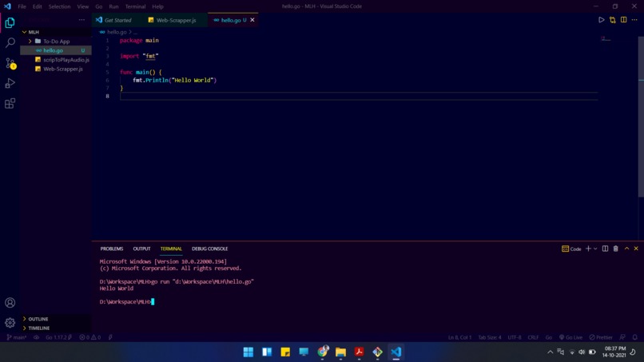This screenshot has height=362, width=644.
Task: Close the terminal panel
Action: click(x=636, y=249)
